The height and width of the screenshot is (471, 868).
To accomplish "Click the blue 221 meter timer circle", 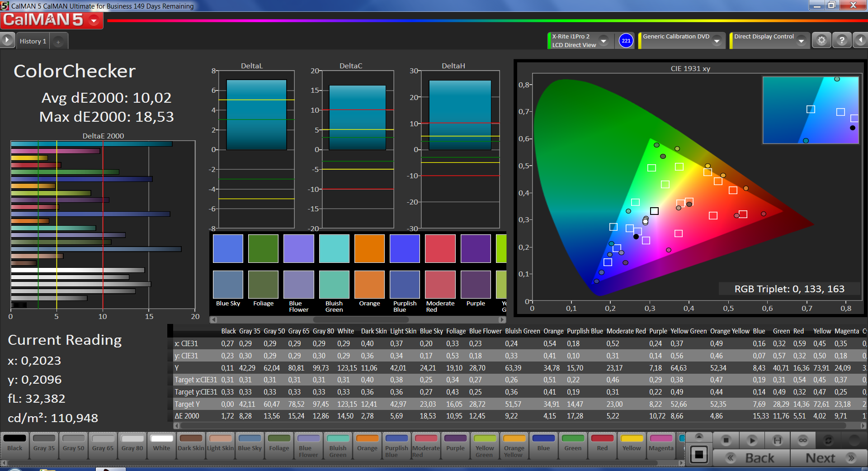I will 626,41.
